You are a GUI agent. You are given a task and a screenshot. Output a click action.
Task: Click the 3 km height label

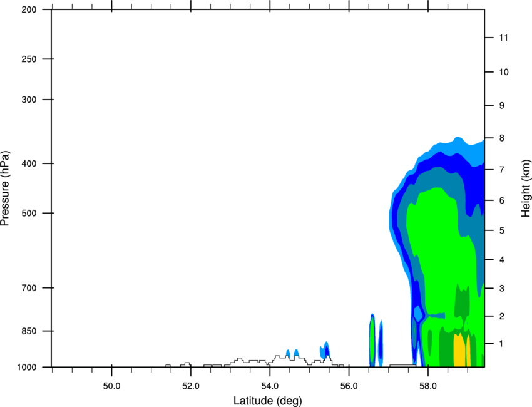pos(502,289)
